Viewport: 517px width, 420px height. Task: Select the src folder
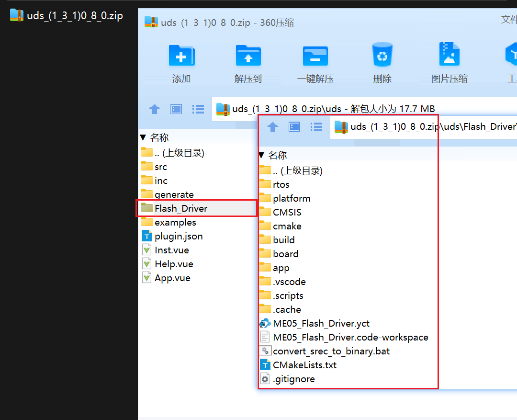[154, 167]
